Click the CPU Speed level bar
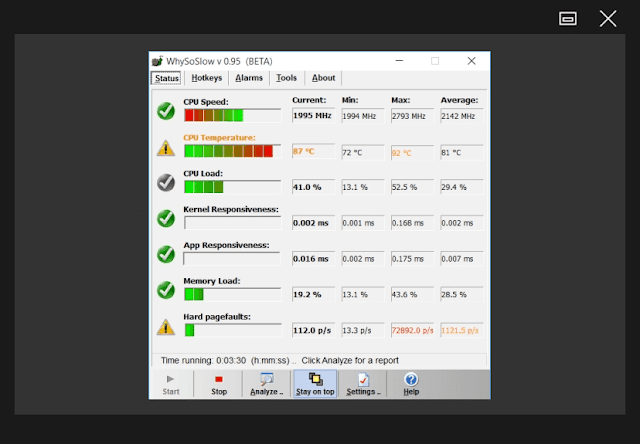This screenshot has height=444, width=640. coord(232,115)
